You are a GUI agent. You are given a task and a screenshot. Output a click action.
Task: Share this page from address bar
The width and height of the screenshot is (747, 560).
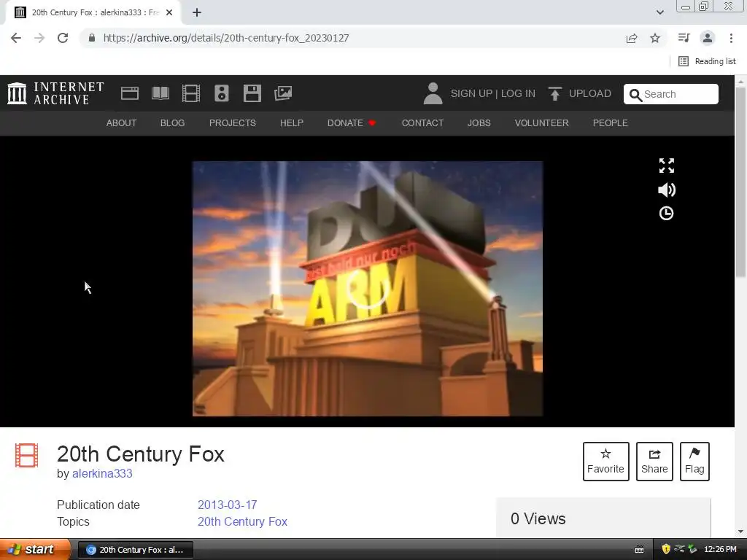click(x=632, y=38)
